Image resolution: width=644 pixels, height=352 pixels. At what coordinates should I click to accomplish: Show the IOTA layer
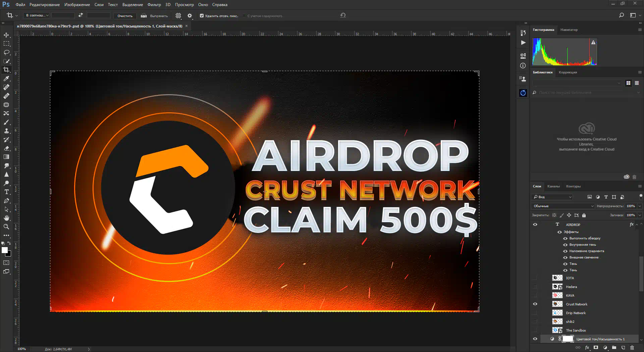point(535,278)
